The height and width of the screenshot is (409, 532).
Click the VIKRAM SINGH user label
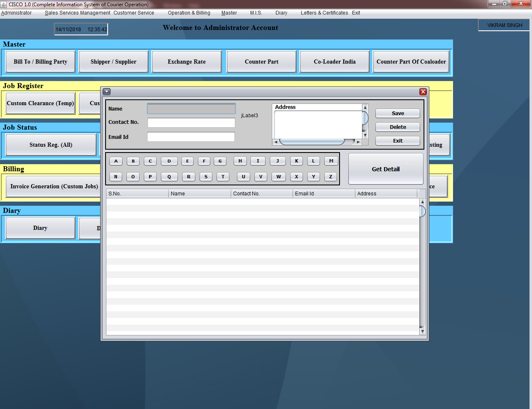coord(505,25)
